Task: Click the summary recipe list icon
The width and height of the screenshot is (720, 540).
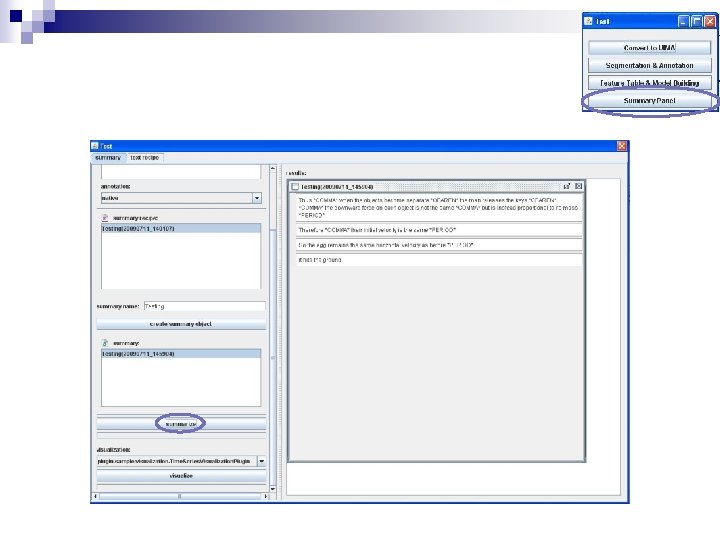Action: tap(105, 218)
